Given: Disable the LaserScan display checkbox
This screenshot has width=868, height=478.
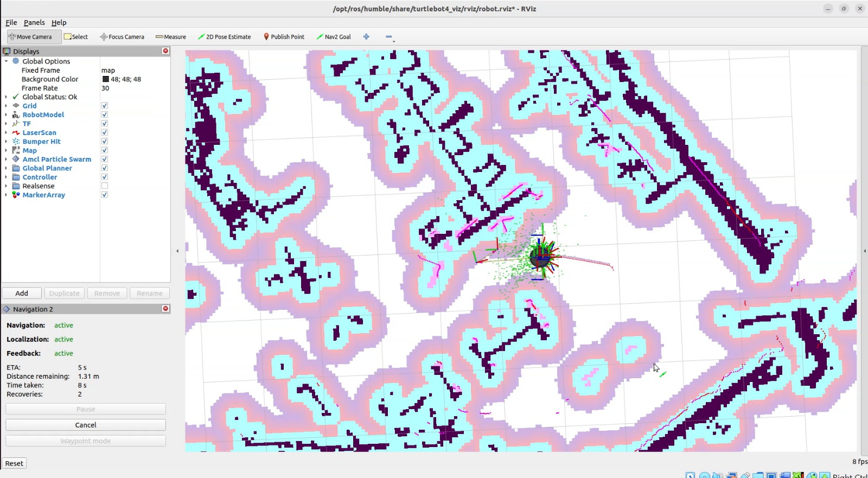Looking at the screenshot, I should coord(105,132).
